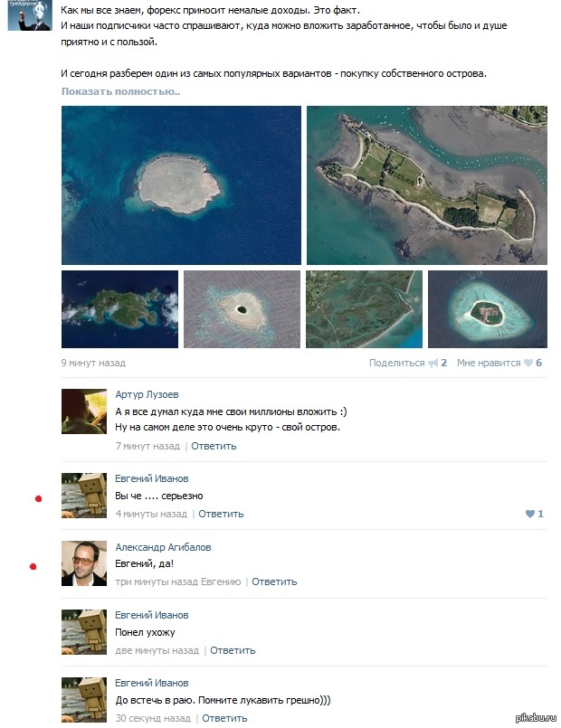Open Александр Агибалов's profile name link
The height and width of the screenshot is (728, 561).
(x=163, y=547)
